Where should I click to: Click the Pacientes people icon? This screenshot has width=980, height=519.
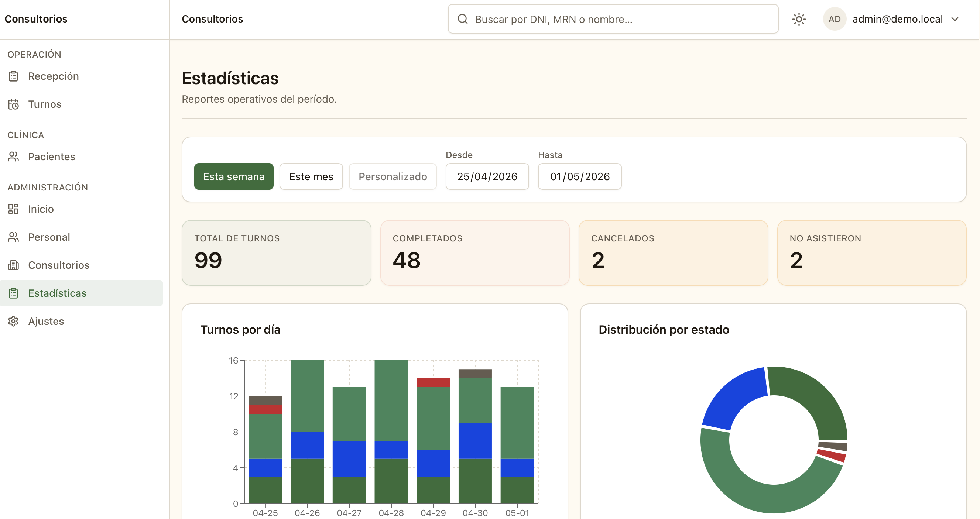[13, 157]
